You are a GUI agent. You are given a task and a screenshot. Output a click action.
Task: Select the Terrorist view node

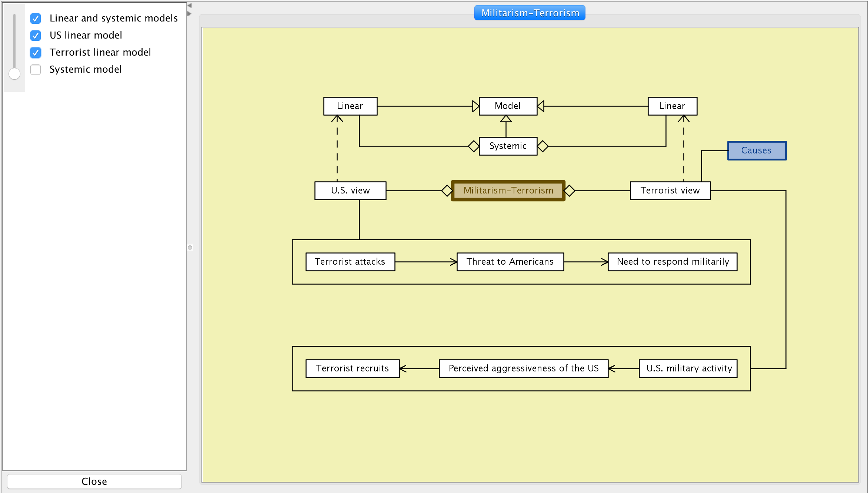670,191
